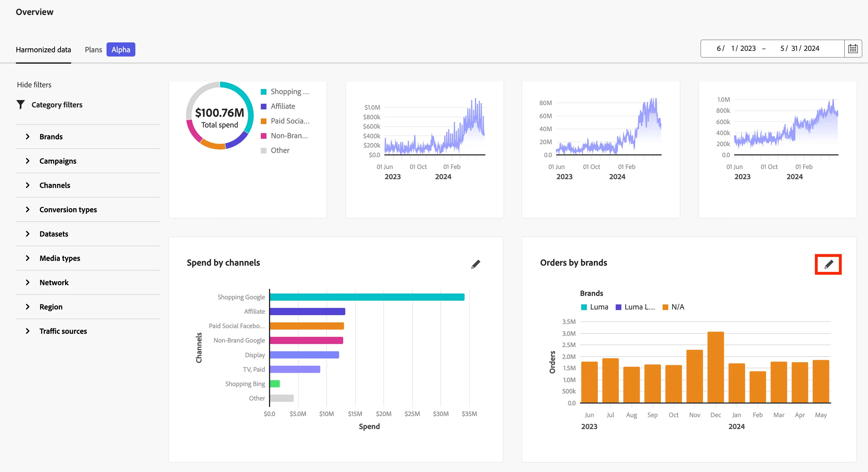Click the end date field 5/31/2024
This screenshot has width=868, height=472.
point(800,49)
